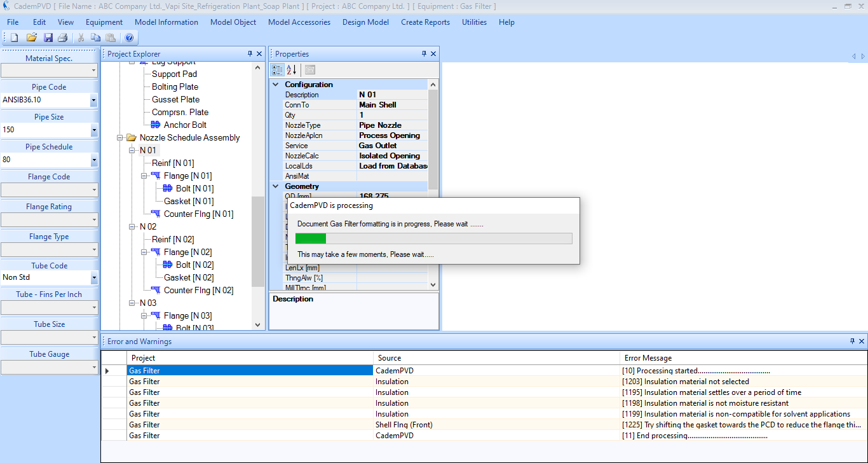This screenshot has width=868, height=463.
Task: Pin the Error and Warnings panel
Action: point(853,342)
